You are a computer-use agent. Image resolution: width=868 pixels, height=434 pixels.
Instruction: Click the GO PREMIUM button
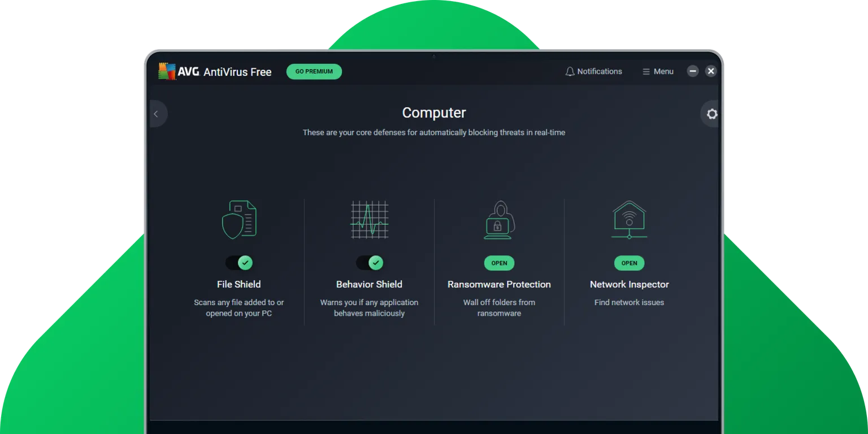click(x=314, y=71)
